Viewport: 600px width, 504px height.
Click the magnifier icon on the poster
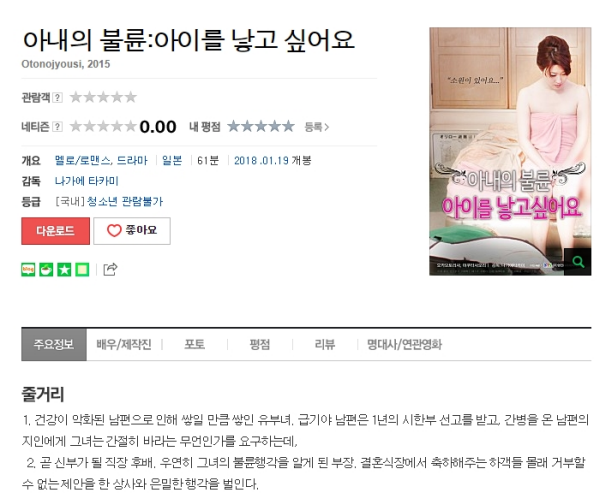578,262
